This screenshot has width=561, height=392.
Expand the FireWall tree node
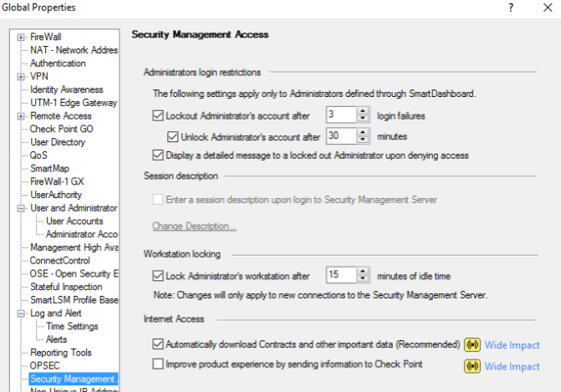(21, 37)
